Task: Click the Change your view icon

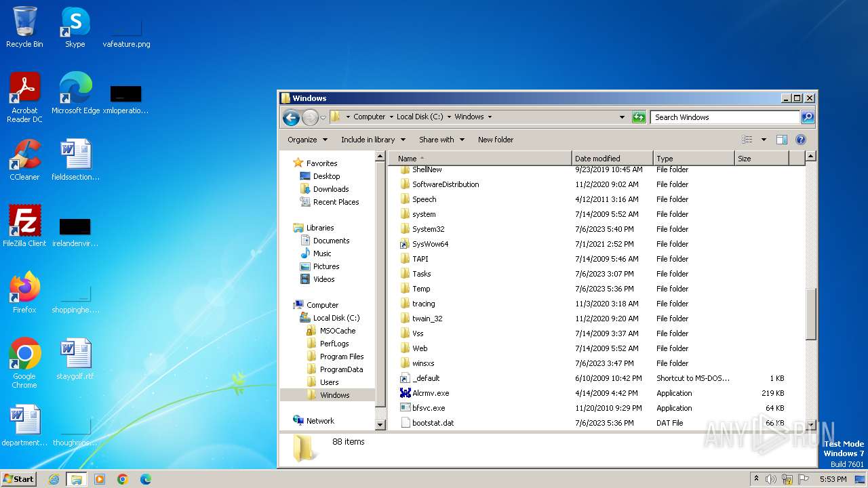Action: click(747, 140)
